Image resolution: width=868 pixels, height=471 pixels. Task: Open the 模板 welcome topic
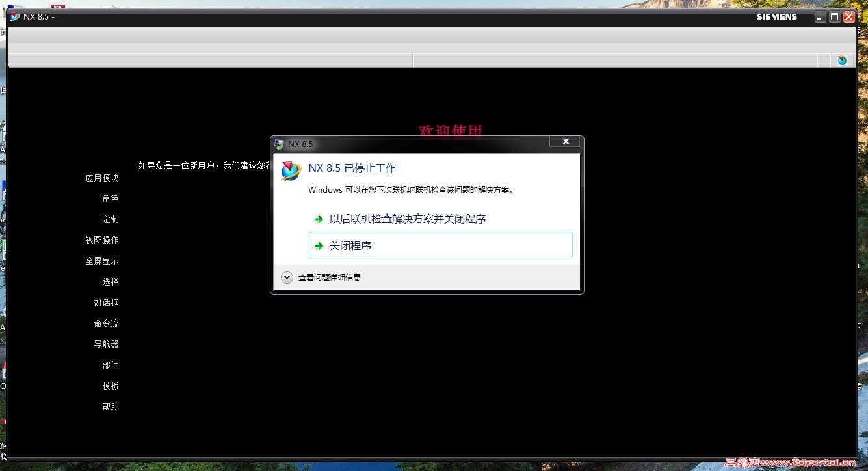[x=111, y=386]
